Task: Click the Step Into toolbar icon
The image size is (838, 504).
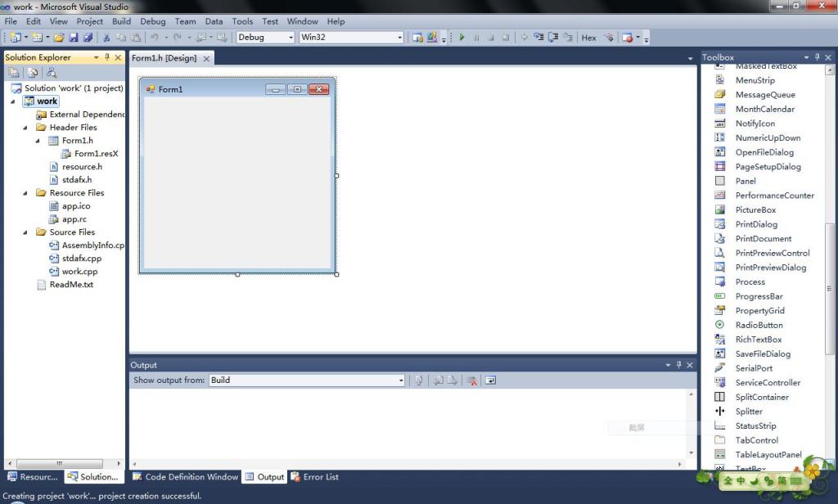Action: [x=538, y=38]
